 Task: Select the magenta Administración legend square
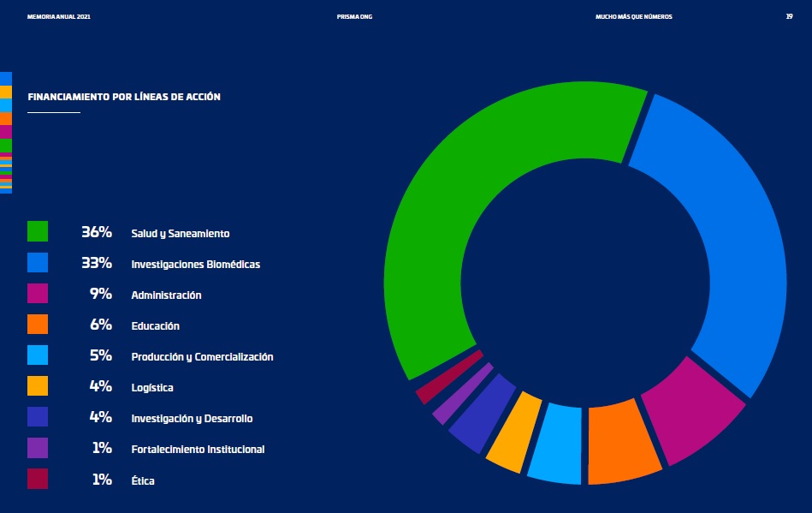(x=38, y=294)
